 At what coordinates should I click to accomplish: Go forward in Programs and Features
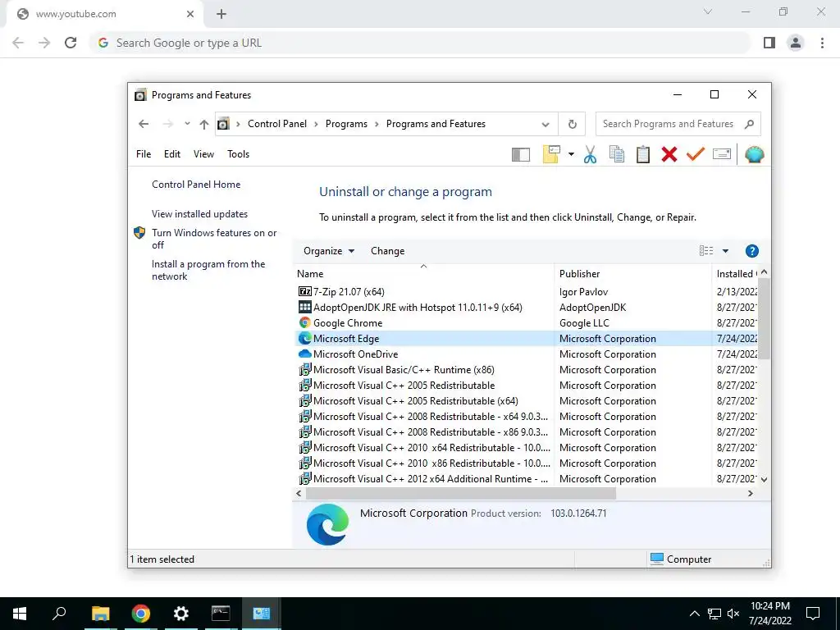[167, 124]
